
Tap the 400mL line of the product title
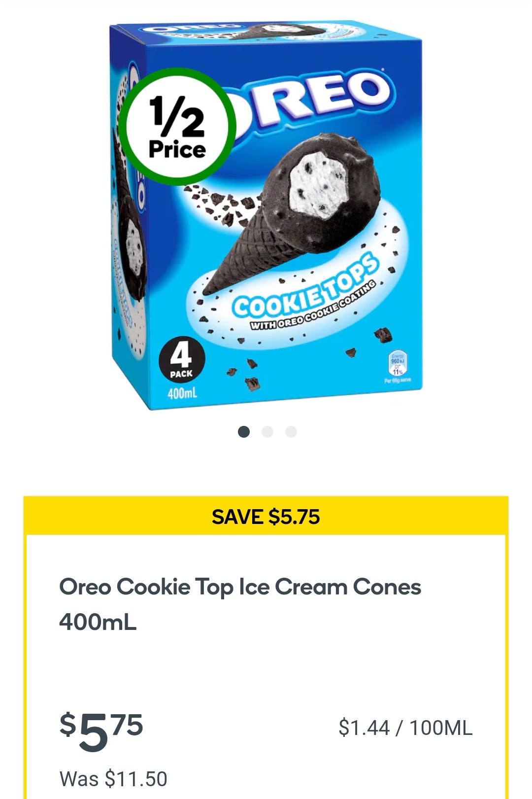98,622
